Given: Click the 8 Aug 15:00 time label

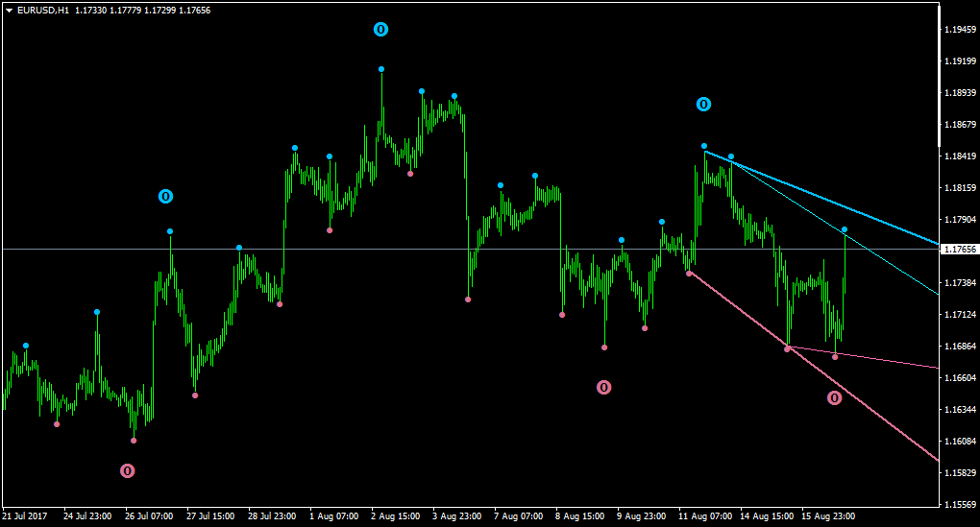Looking at the screenshot, I should (580, 516).
